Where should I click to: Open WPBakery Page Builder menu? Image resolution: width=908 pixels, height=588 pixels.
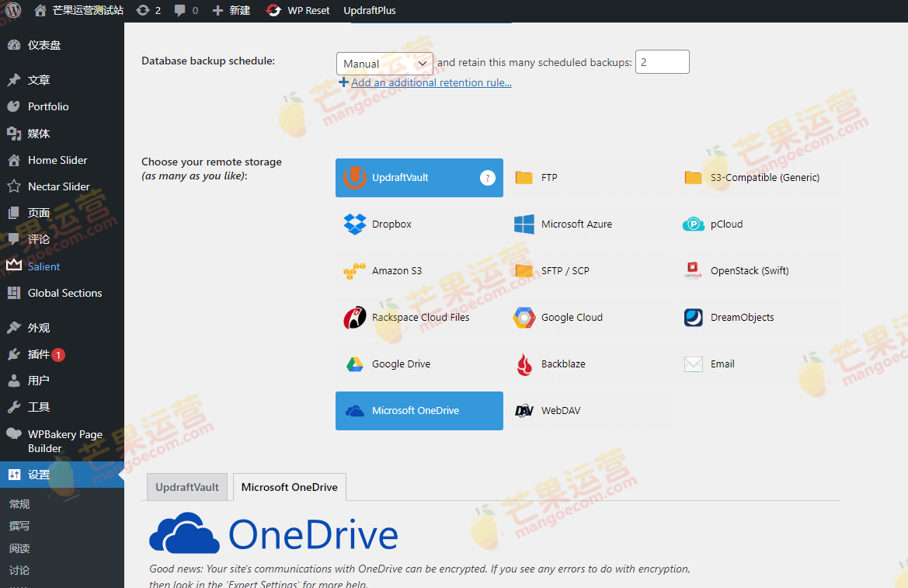click(x=62, y=441)
